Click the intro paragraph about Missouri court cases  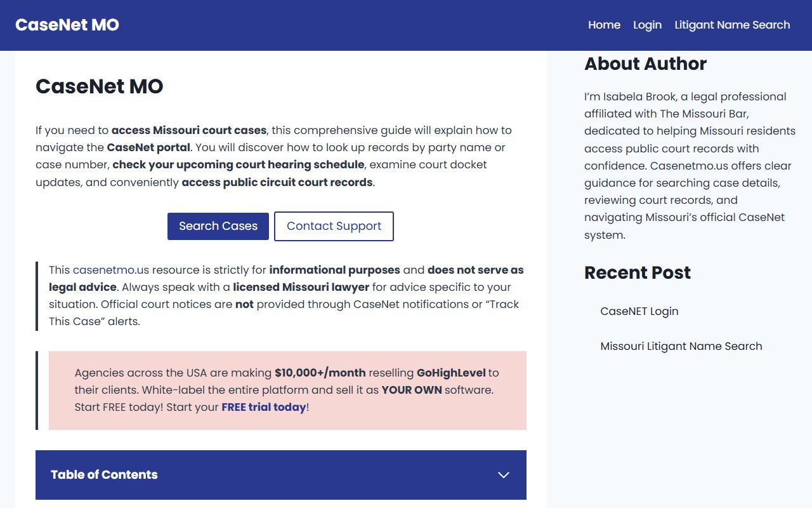(x=273, y=156)
